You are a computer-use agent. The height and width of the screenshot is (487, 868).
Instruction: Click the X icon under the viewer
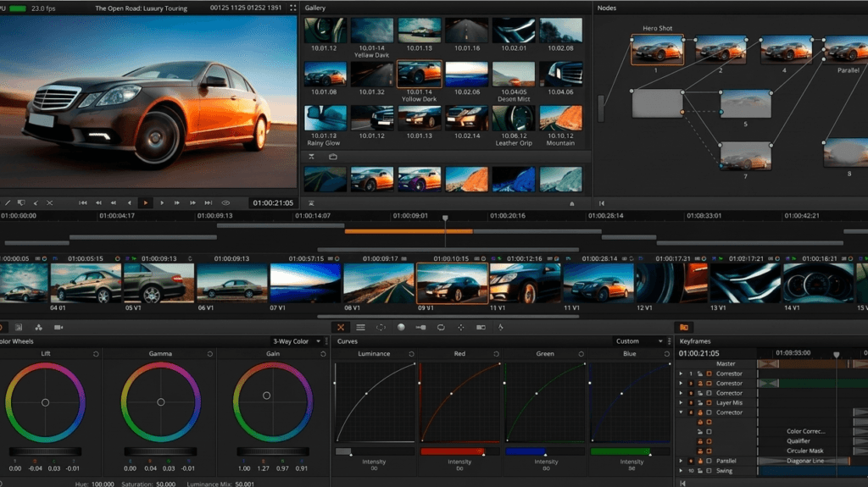tap(49, 203)
